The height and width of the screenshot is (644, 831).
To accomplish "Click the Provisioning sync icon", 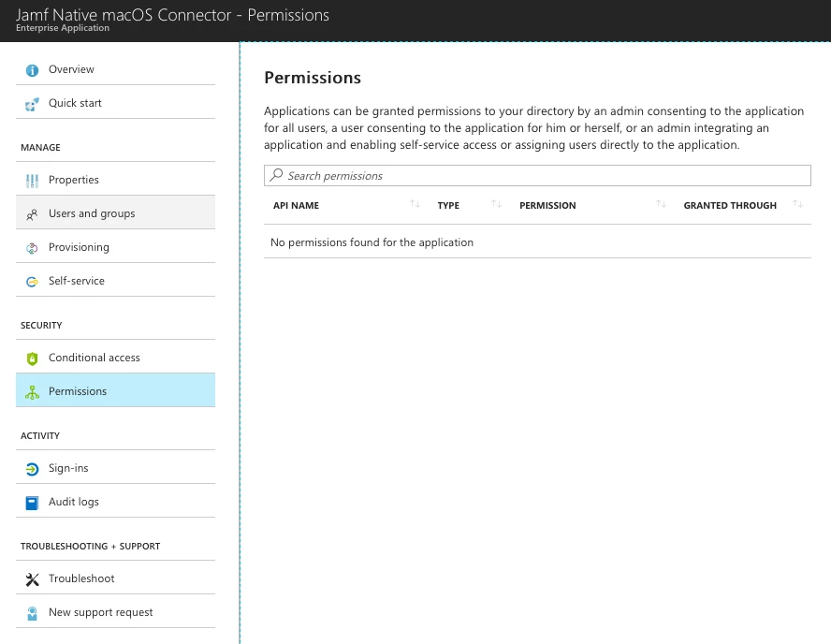I will 32,248.
